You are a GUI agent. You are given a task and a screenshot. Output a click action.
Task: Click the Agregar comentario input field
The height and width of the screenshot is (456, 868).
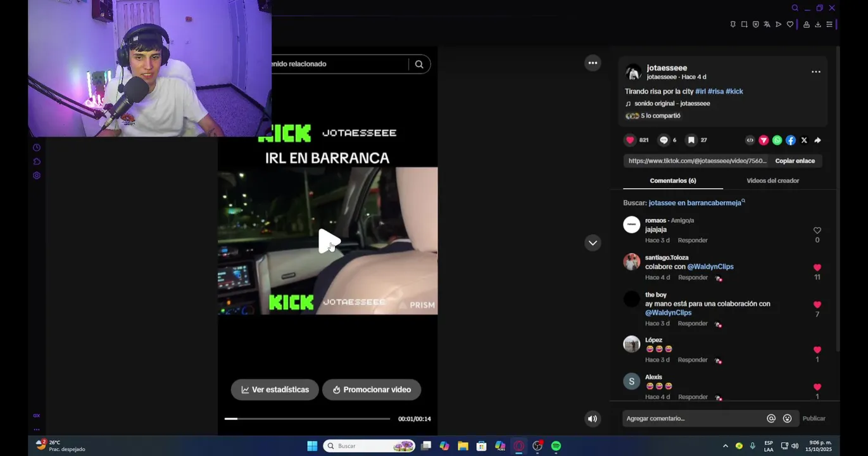tap(694, 419)
